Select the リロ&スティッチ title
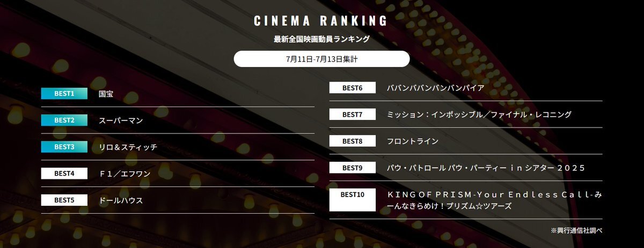 pyautogui.click(x=128, y=147)
